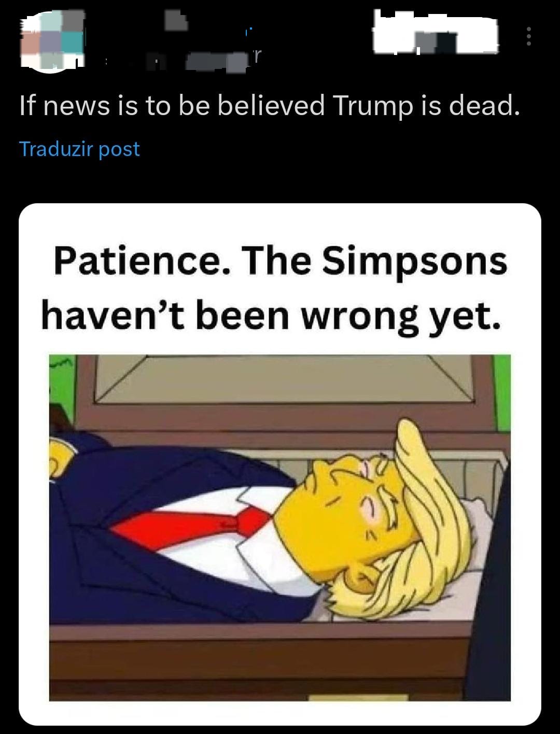The width and height of the screenshot is (560, 734).
Task: Click the post text about Trump being dead
Action: pos(269,105)
